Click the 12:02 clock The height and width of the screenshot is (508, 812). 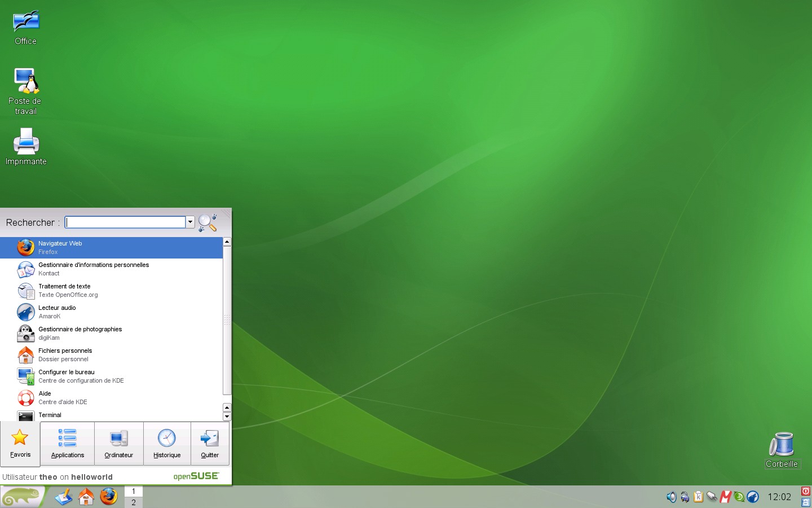click(779, 497)
